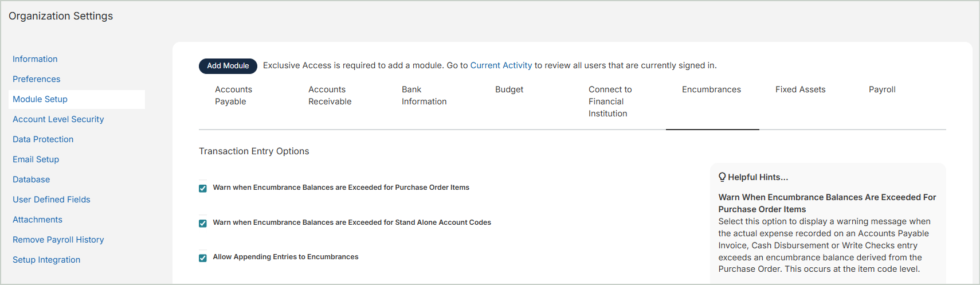Viewport: 980px width, 285px height.
Task: Select the Bank Information tab
Action: coord(424,96)
